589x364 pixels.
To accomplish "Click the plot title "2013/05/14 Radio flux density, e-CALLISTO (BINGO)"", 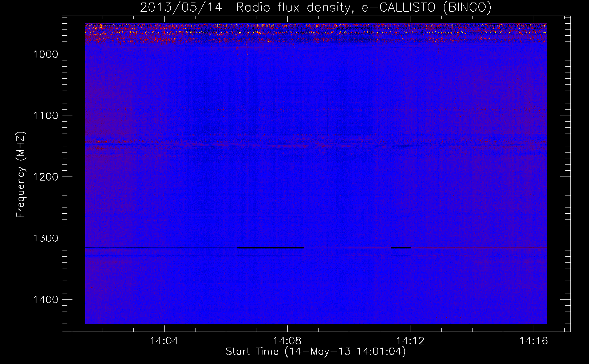I will coord(316,7).
